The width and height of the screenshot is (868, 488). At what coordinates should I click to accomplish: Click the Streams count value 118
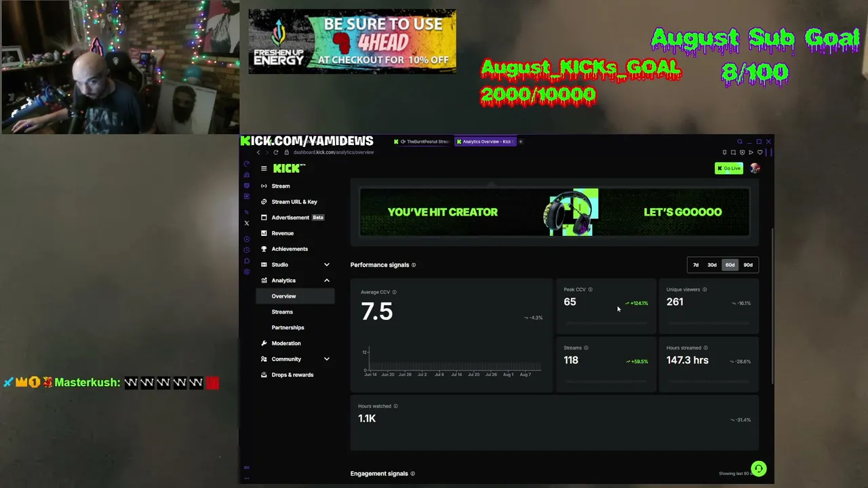571,360
